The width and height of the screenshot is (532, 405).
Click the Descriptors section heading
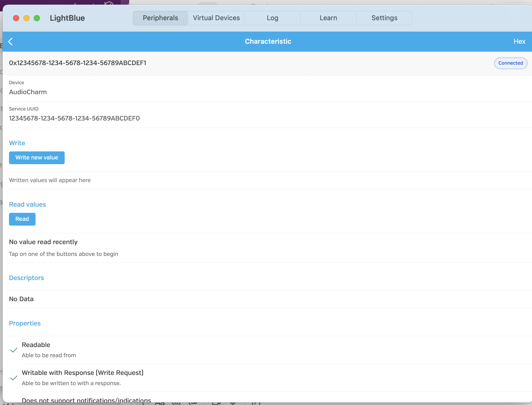tap(26, 278)
